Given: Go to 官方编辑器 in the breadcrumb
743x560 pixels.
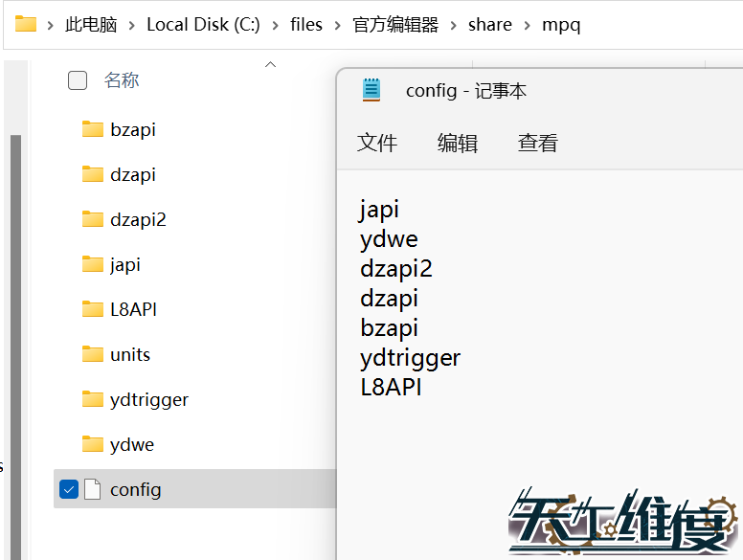Looking at the screenshot, I should [395, 24].
